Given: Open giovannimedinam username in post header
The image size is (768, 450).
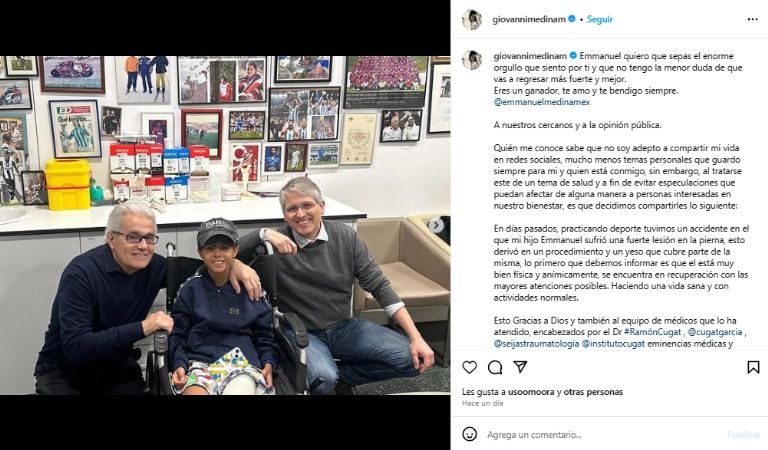Looking at the screenshot, I should point(528,20).
